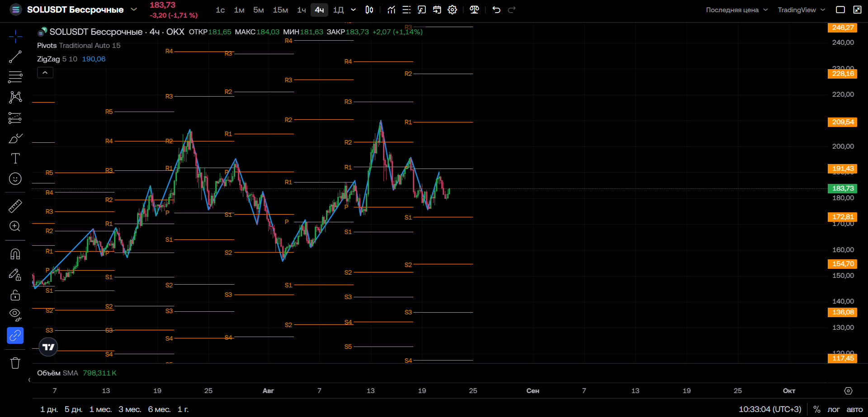
Task: Toggle the magnet snapping mode
Action: 15,254
